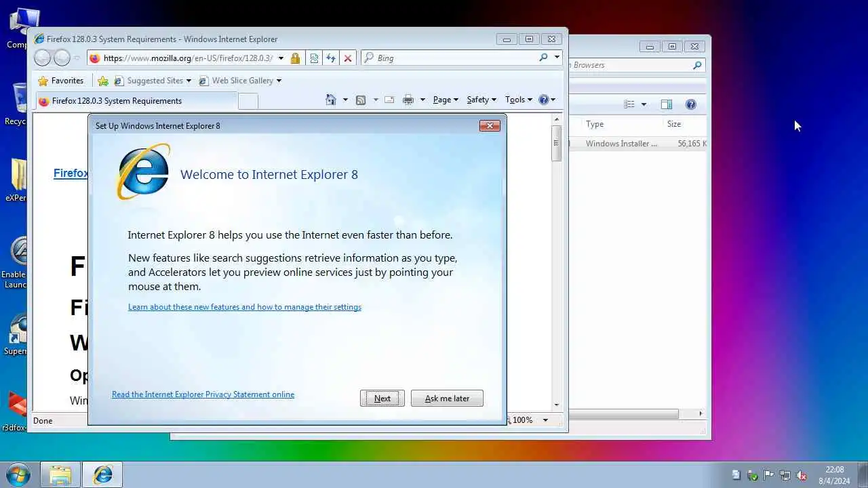Open the Windows Start menu
Image resolution: width=868 pixels, height=488 pixels.
(18, 474)
